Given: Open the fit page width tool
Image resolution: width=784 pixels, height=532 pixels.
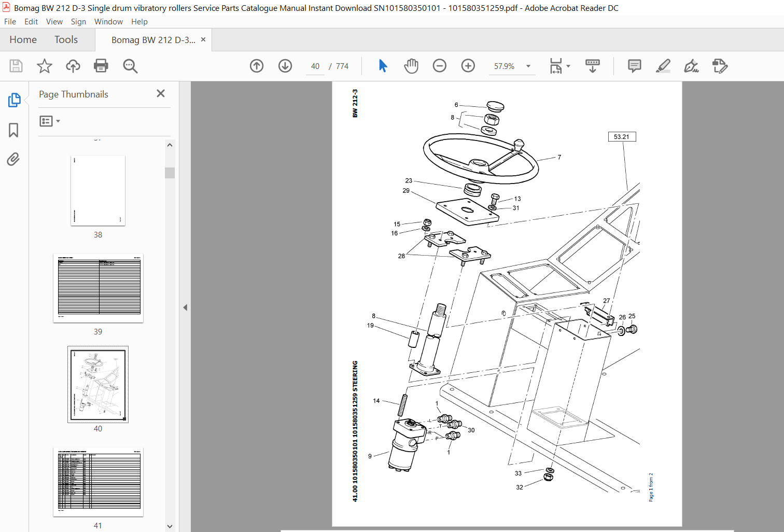Looking at the screenshot, I should (556, 66).
